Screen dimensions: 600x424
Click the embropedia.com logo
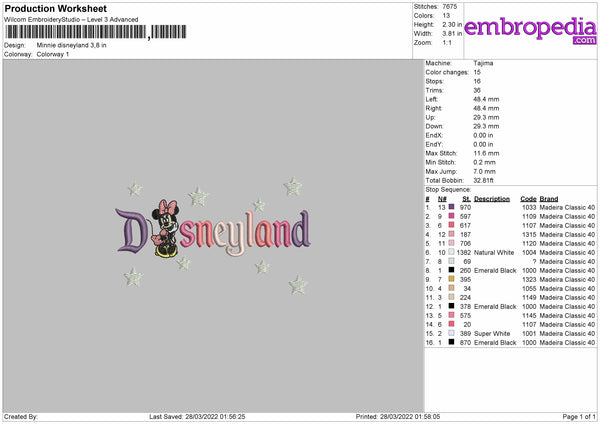click(x=530, y=30)
